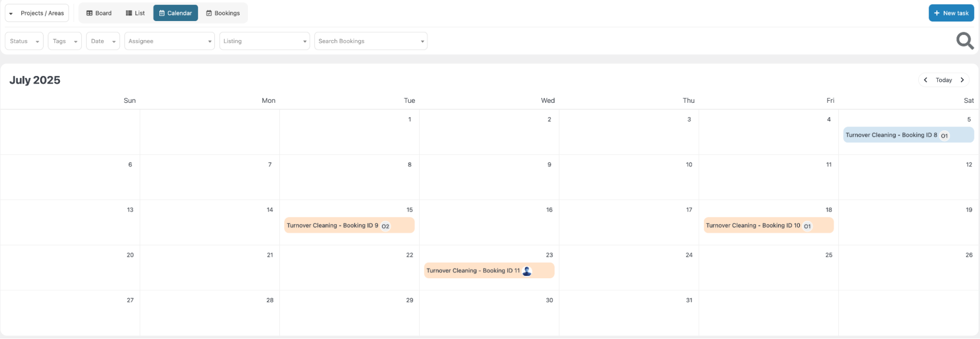The height and width of the screenshot is (339, 980).
Task: Switch to the Board view tab
Action: [99, 13]
